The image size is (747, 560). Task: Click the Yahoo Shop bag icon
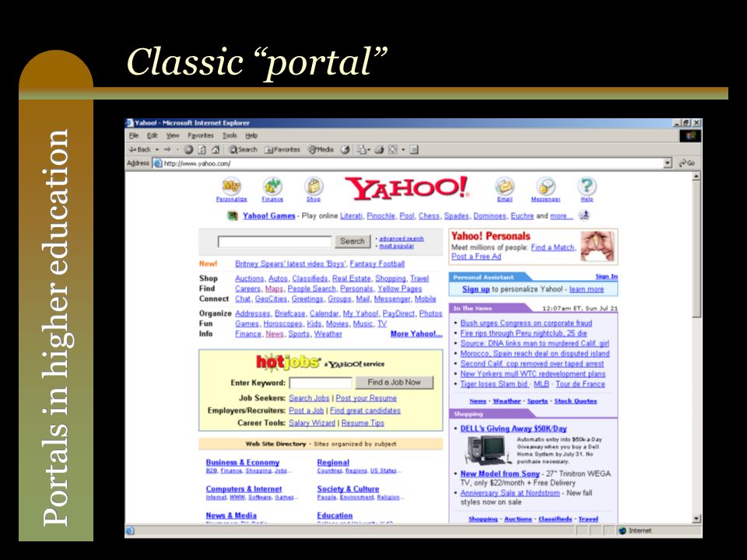[x=314, y=186]
